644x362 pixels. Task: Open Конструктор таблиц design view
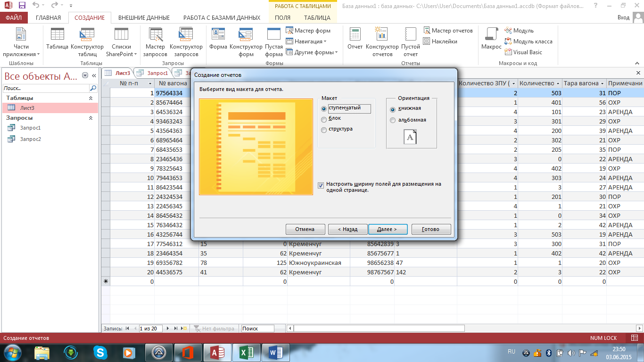click(x=87, y=42)
